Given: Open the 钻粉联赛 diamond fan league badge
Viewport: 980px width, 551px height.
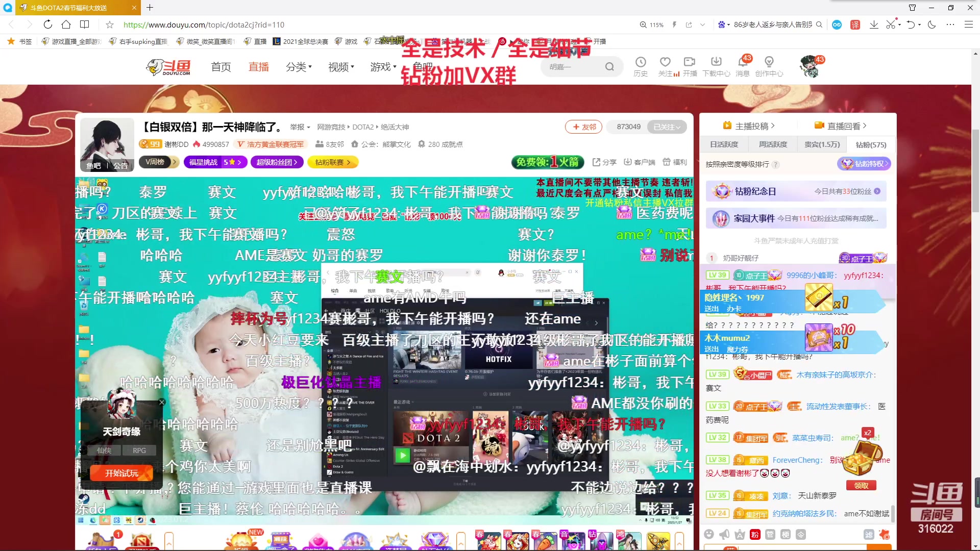Looking at the screenshot, I should (x=333, y=162).
